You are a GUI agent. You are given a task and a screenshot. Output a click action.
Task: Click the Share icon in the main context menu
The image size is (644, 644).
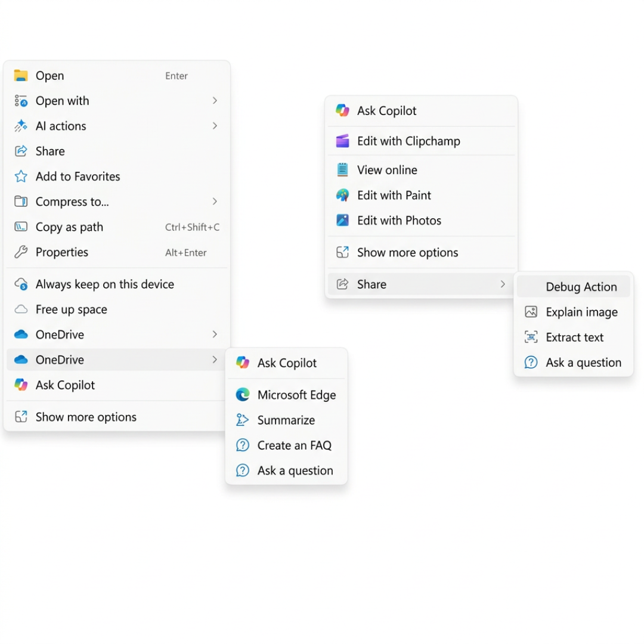pos(20,151)
